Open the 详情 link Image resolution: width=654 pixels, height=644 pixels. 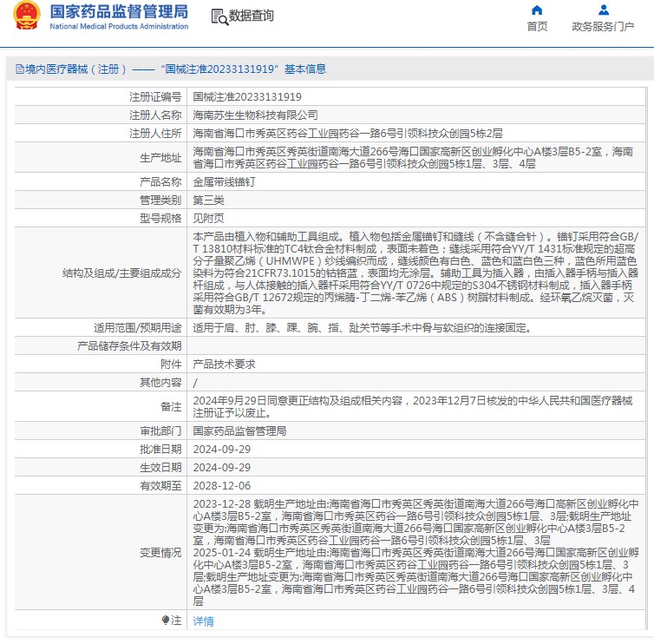pos(203,621)
